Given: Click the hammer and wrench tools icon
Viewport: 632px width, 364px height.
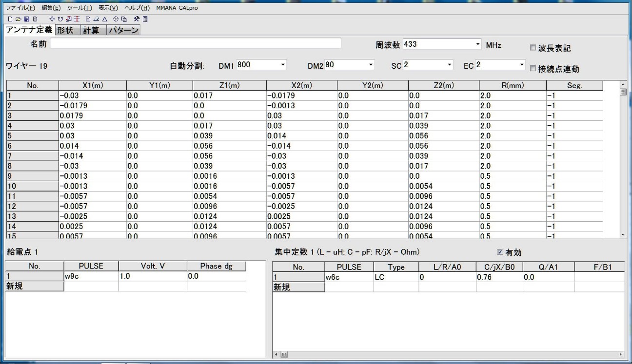Looking at the screenshot, I should click(137, 19).
